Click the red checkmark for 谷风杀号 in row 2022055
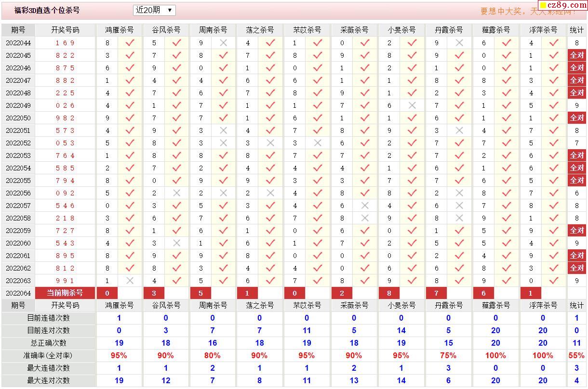 pos(176,181)
